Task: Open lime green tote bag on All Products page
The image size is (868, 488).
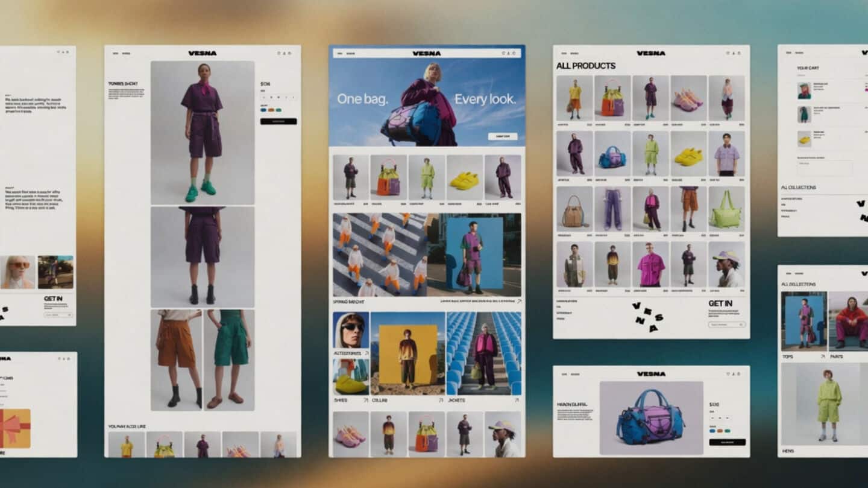Action: tap(726, 209)
